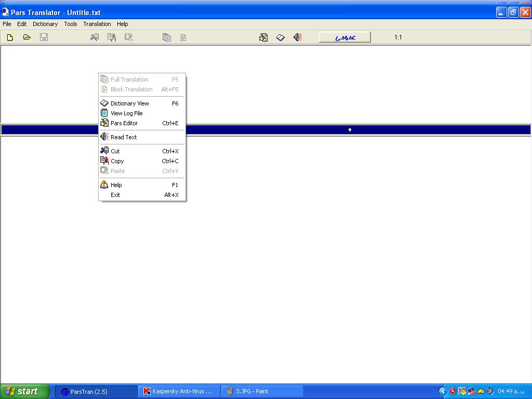Open the Windows start button

(25, 391)
